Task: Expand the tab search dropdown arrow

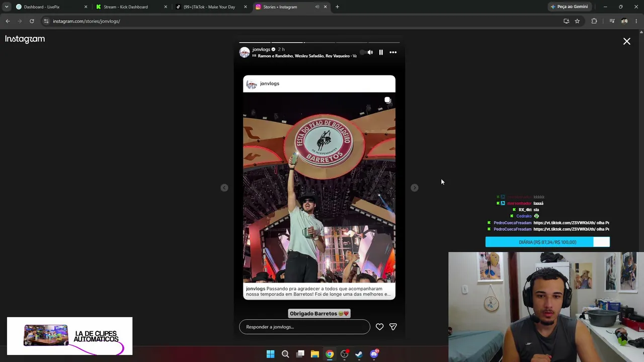Action: pyautogui.click(x=7, y=7)
